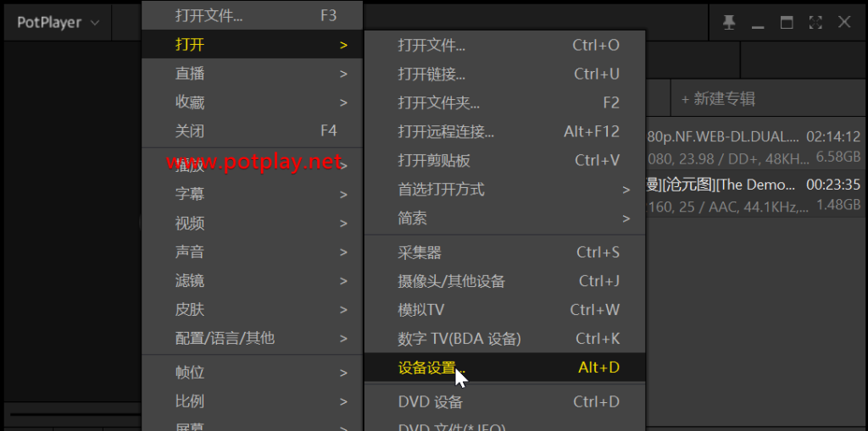This screenshot has height=431, width=868.
Task: Open 设备设置... with Alt+D
Action: tap(505, 367)
